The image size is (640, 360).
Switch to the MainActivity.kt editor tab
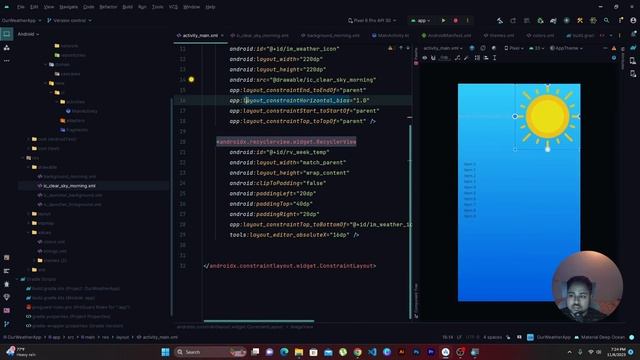tap(390, 36)
